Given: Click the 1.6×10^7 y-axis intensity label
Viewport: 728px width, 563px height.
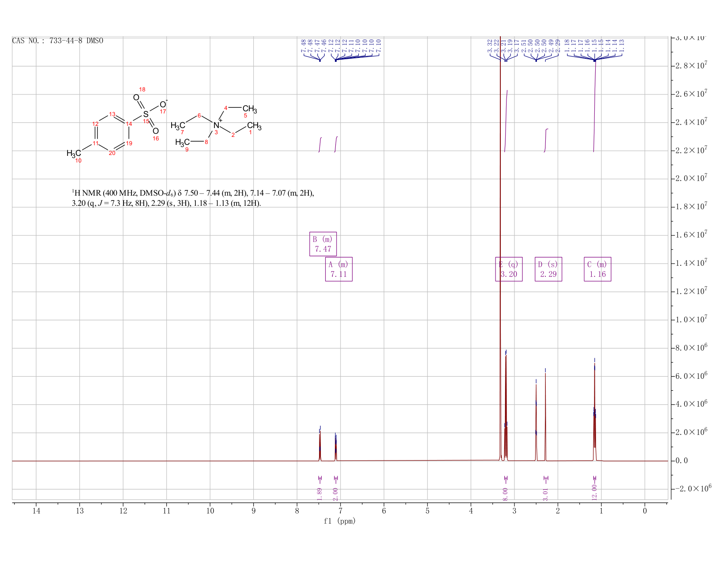Looking at the screenshot, I should click(691, 234).
